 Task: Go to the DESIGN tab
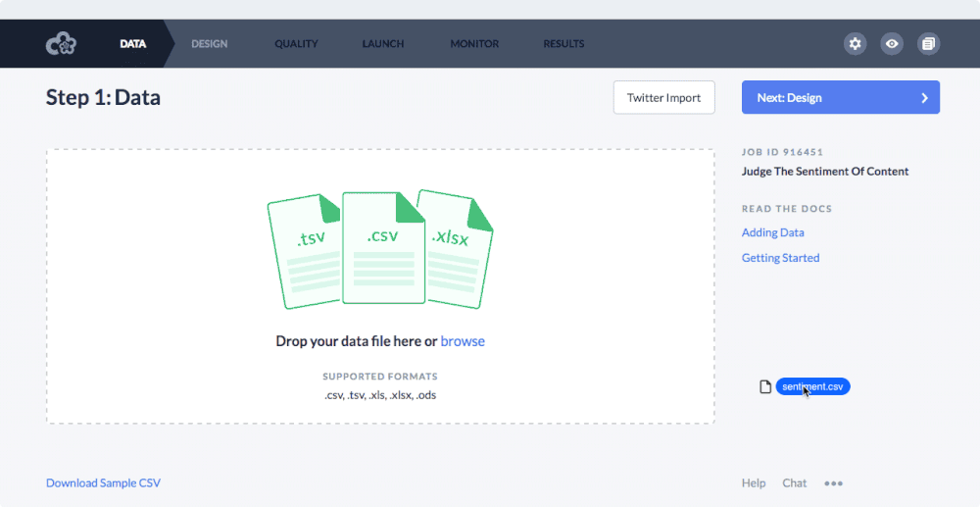point(210,44)
